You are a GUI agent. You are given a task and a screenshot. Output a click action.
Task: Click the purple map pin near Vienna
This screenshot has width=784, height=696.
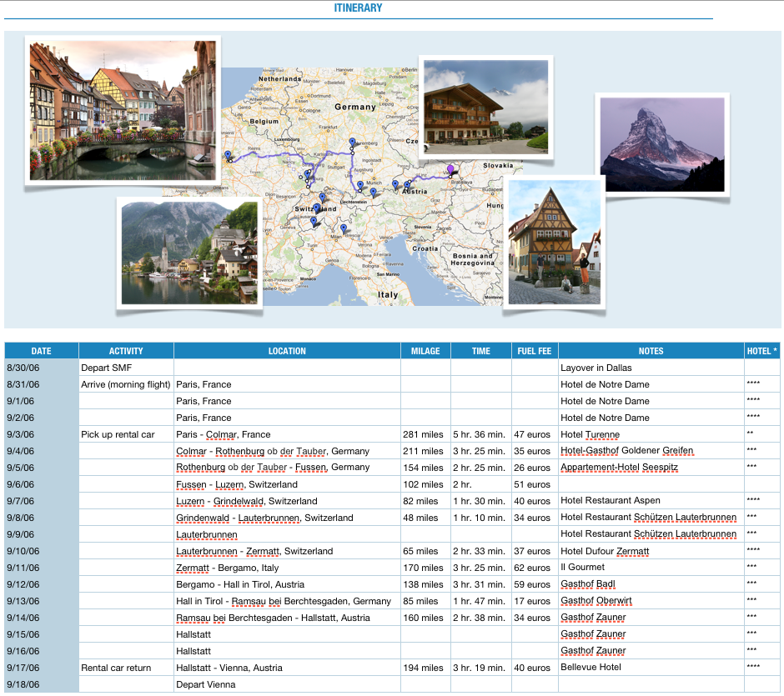coord(450,169)
